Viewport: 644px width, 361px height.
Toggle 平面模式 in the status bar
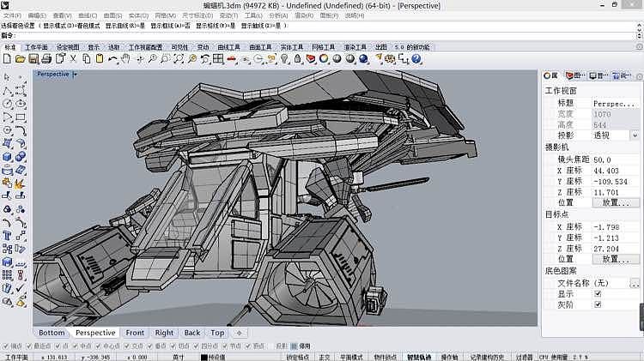pos(351,358)
